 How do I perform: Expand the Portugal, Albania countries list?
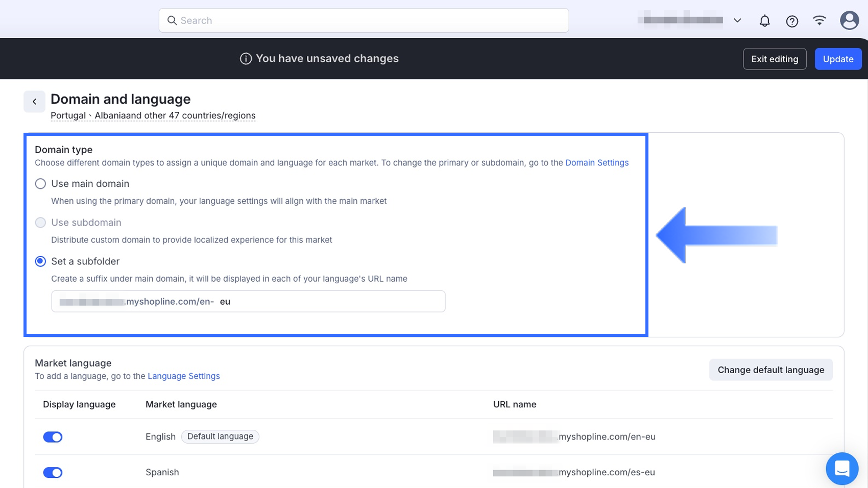[153, 116]
